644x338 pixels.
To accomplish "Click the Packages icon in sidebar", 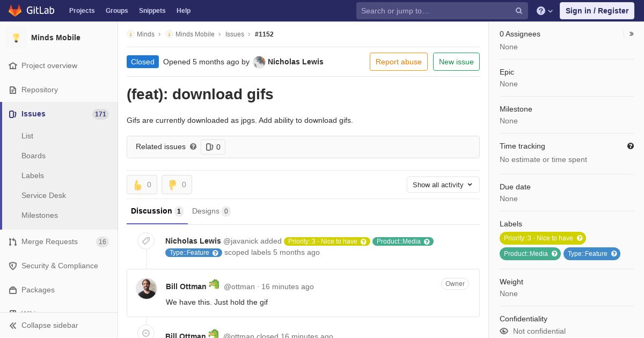I will [x=13, y=290].
